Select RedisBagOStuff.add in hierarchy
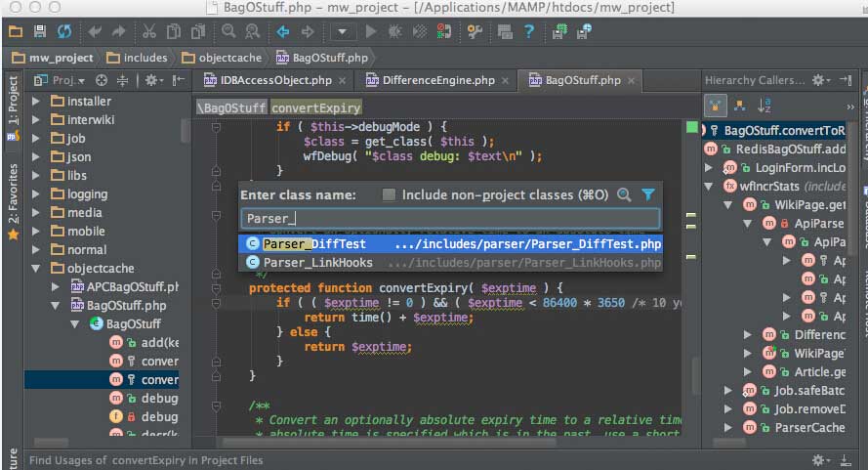The height and width of the screenshot is (470, 868). point(775,150)
